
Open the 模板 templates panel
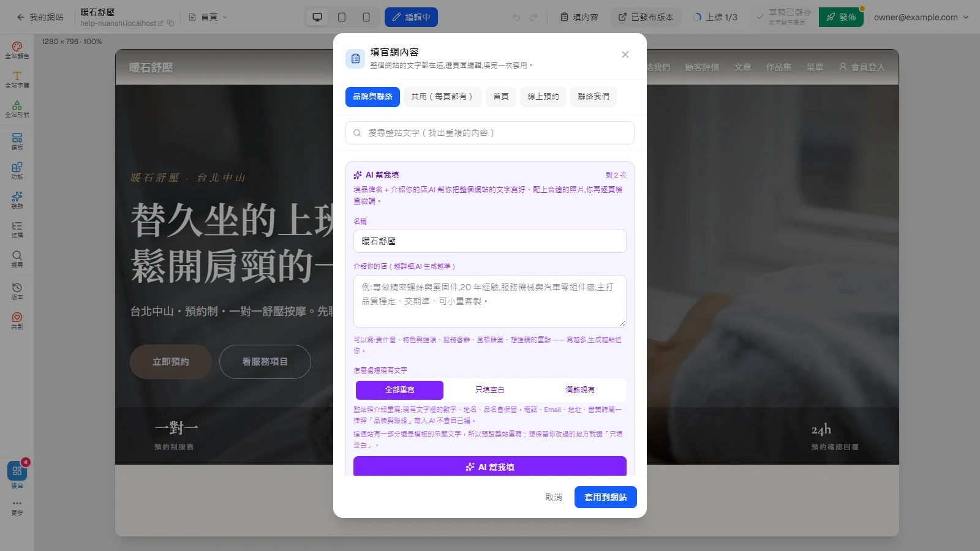pyautogui.click(x=17, y=141)
